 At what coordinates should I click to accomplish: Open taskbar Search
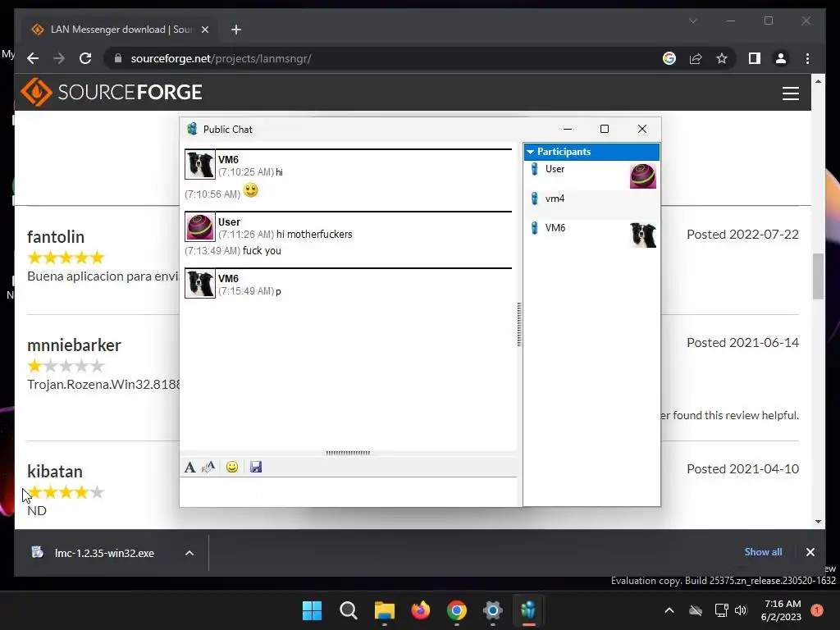[x=348, y=610]
